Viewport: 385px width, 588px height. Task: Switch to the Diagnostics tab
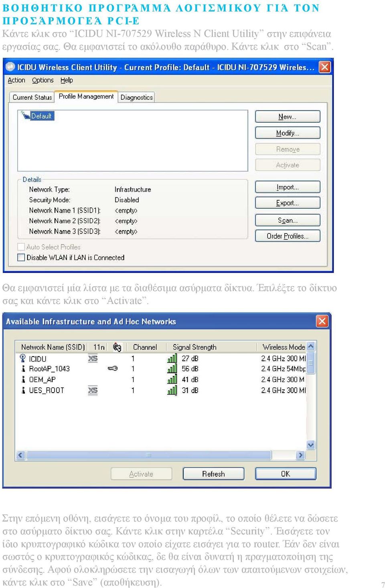136,97
